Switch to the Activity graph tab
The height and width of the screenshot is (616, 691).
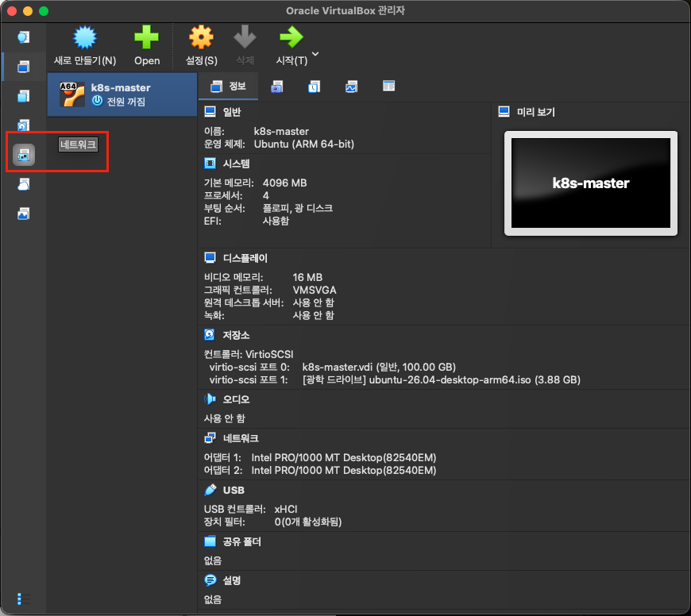351,87
